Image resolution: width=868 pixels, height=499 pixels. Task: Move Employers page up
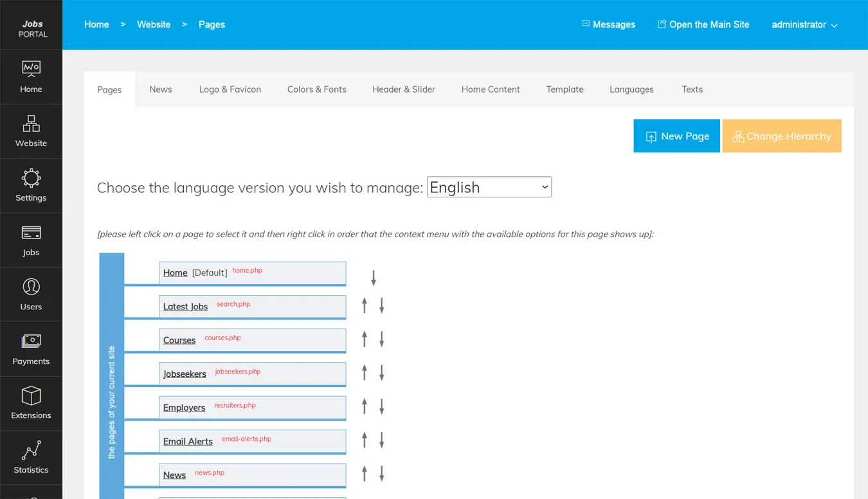pos(365,406)
